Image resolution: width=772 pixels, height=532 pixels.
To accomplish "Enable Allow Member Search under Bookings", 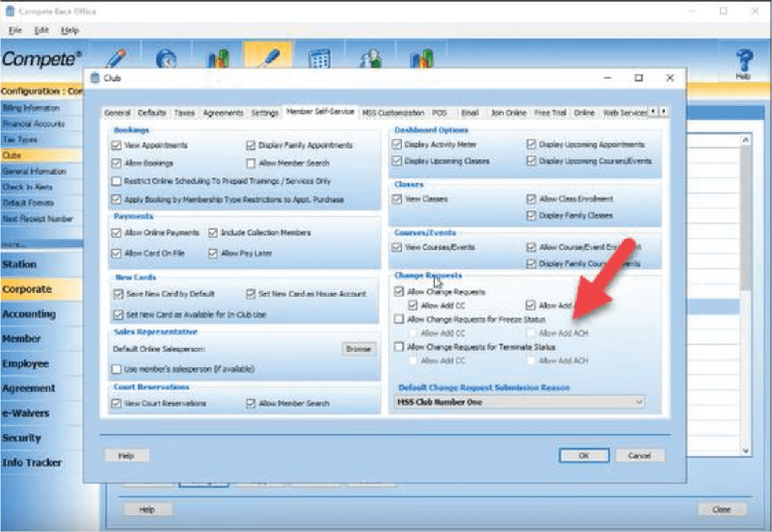I will (x=250, y=163).
